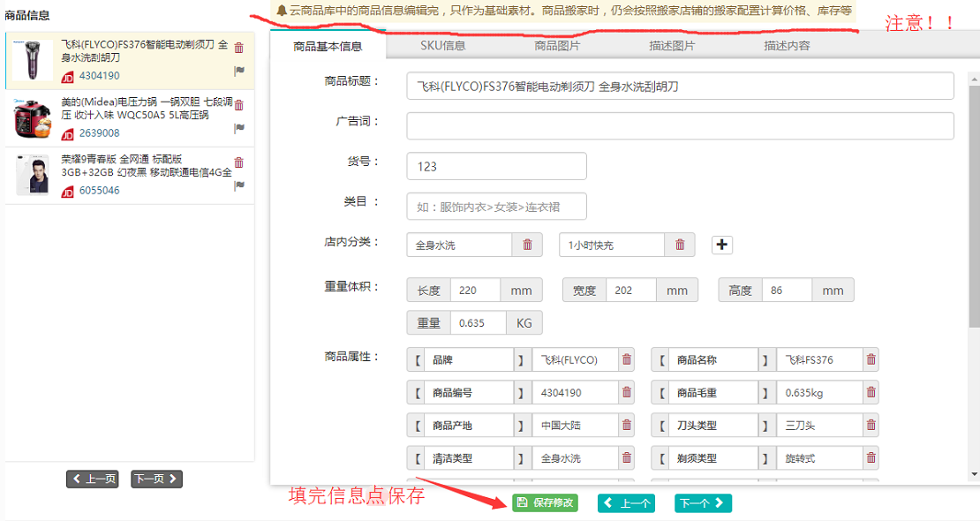Image resolution: width=980 pixels, height=521 pixels.
Task: Add a new shop category with plus
Action: (x=722, y=245)
